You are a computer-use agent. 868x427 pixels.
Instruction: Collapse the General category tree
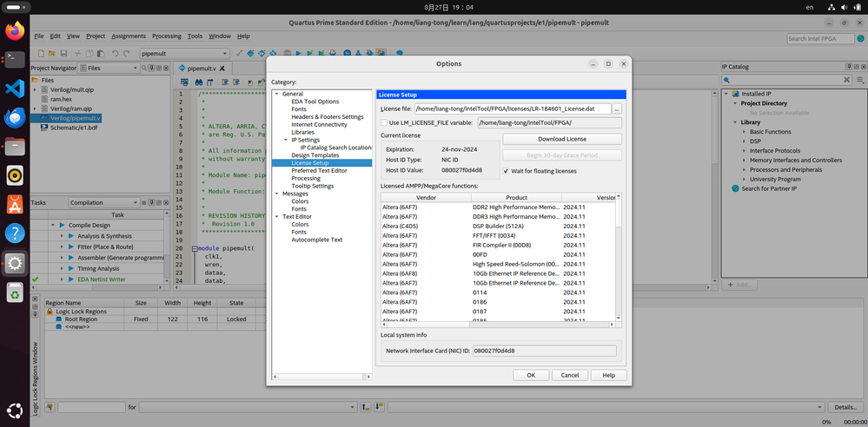[x=276, y=94]
